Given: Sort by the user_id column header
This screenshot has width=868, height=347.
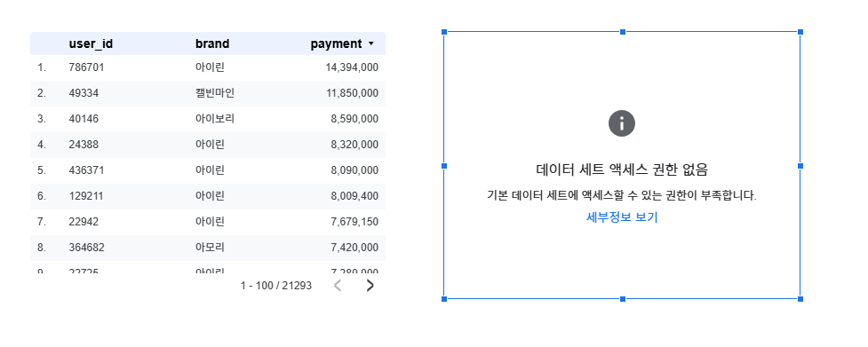Looking at the screenshot, I should tap(91, 43).
